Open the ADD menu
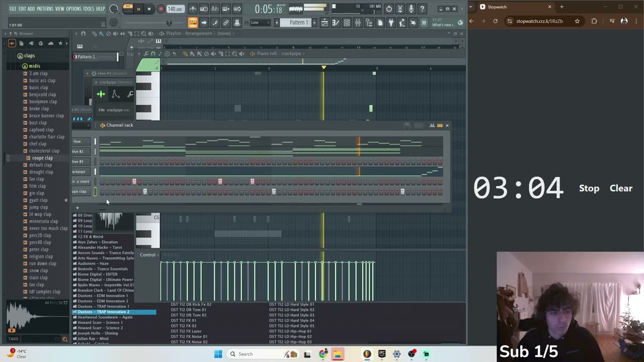This screenshot has width=644, height=362. point(31,9)
